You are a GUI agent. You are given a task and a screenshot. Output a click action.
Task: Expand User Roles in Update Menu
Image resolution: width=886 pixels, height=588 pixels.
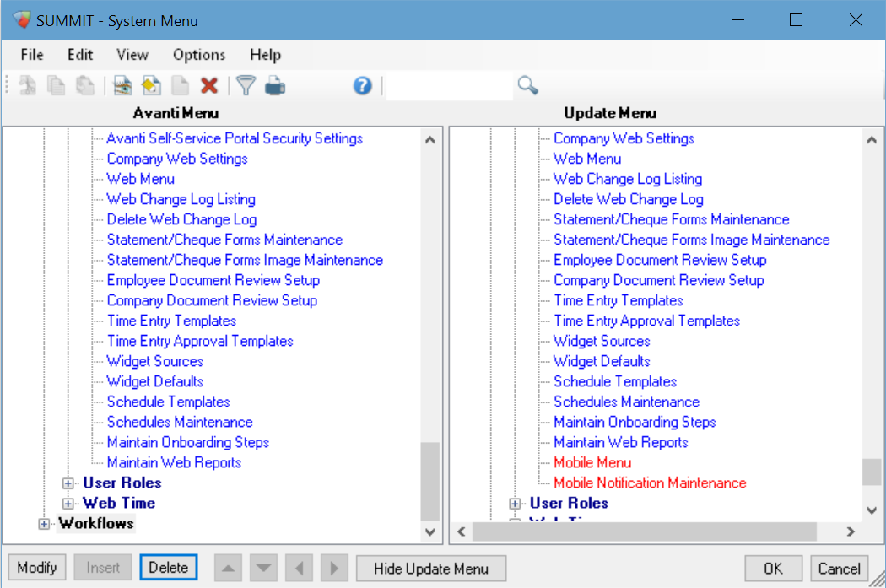pos(514,504)
